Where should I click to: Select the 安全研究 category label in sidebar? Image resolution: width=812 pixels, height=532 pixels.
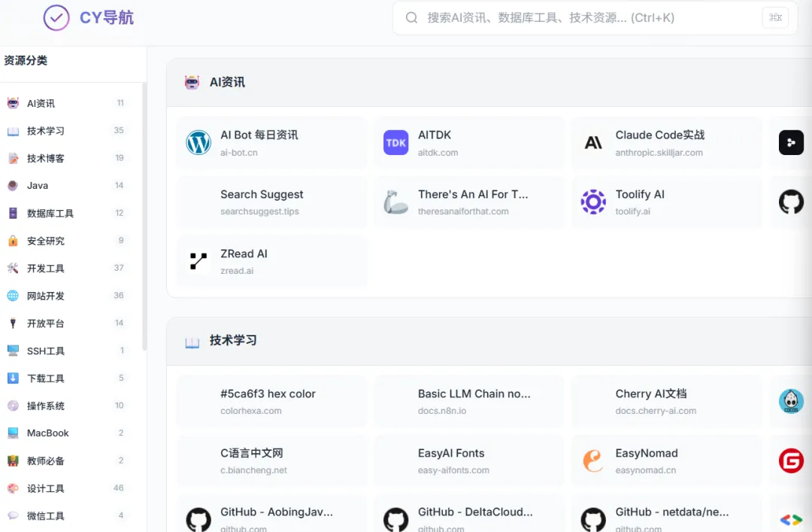[x=46, y=241]
